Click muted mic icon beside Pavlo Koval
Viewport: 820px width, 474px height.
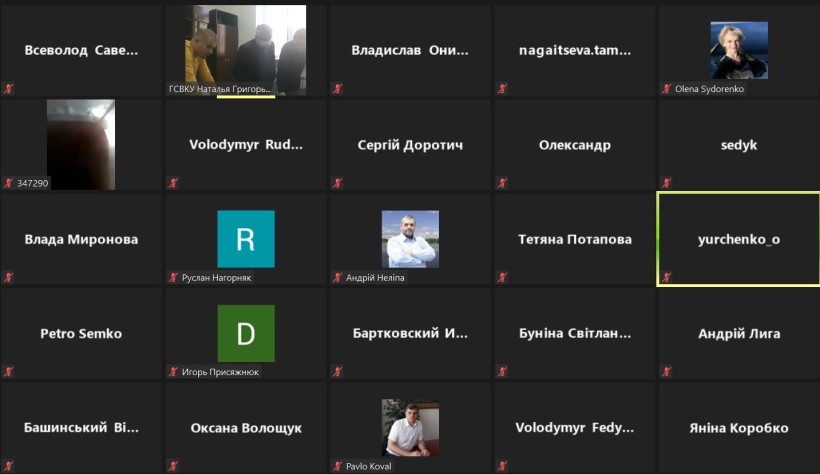tap(338, 466)
